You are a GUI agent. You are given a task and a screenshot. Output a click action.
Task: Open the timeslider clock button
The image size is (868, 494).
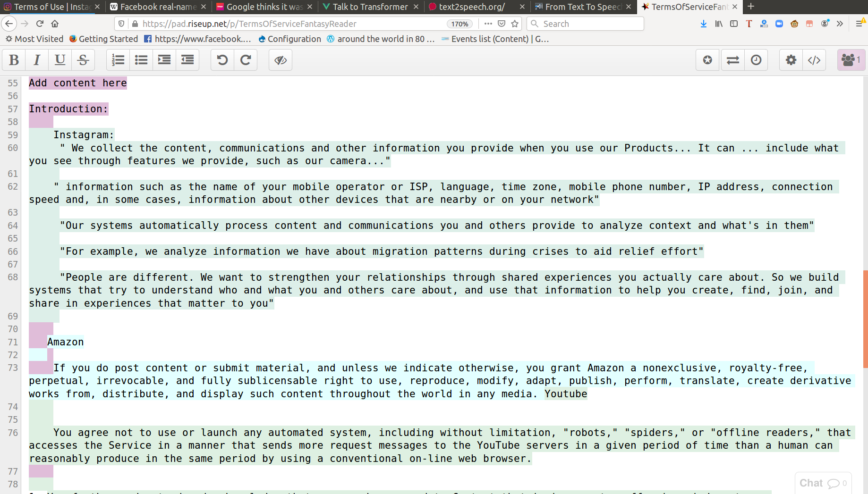click(x=756, y=60)
